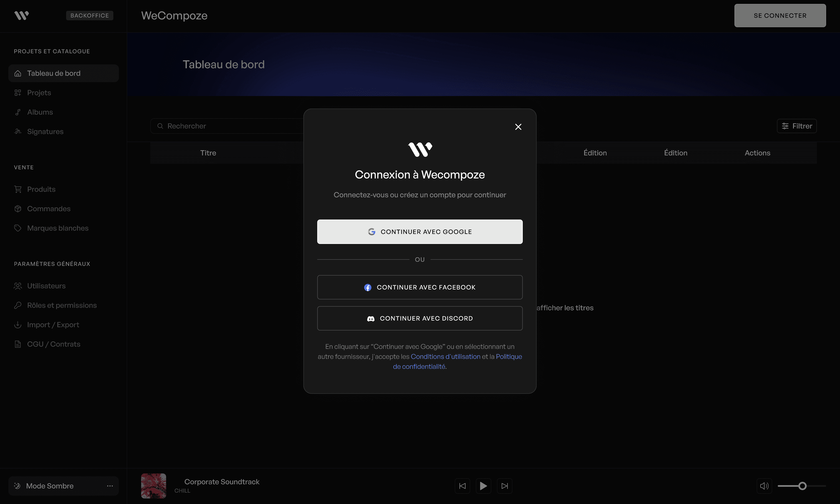The height and width of the screenshot is (504, 840).
Task: Click the Albums music note icon
Action: click(18, 112)
